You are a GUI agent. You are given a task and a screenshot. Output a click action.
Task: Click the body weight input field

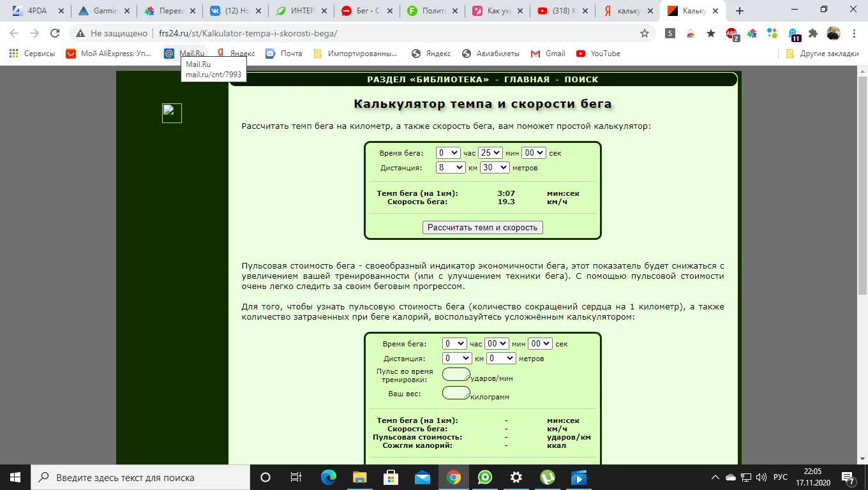456,393
